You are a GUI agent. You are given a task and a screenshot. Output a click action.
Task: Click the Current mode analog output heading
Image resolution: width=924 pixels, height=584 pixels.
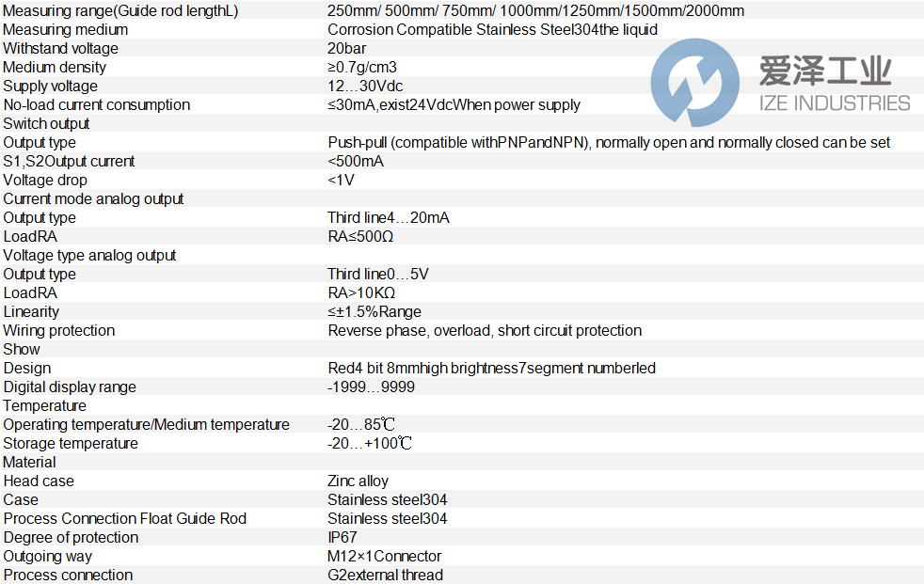[93, 199]
